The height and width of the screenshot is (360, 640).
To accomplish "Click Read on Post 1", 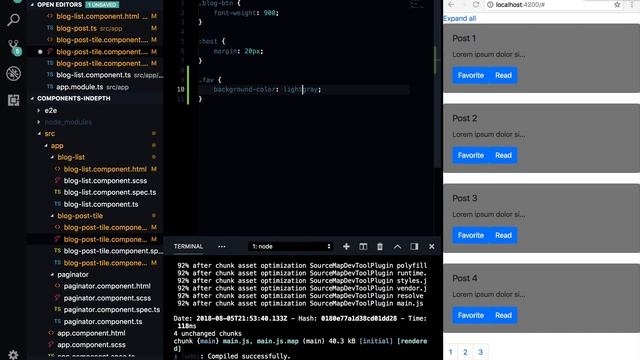I will [503, 76].
